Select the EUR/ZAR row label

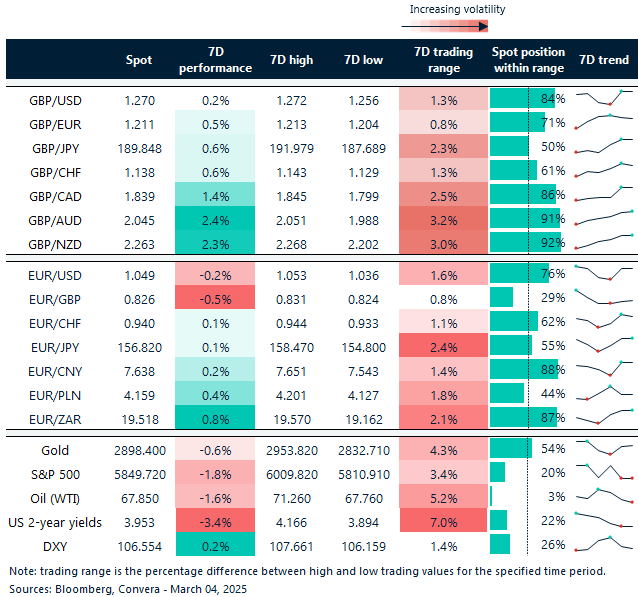[x=55, y=420]
